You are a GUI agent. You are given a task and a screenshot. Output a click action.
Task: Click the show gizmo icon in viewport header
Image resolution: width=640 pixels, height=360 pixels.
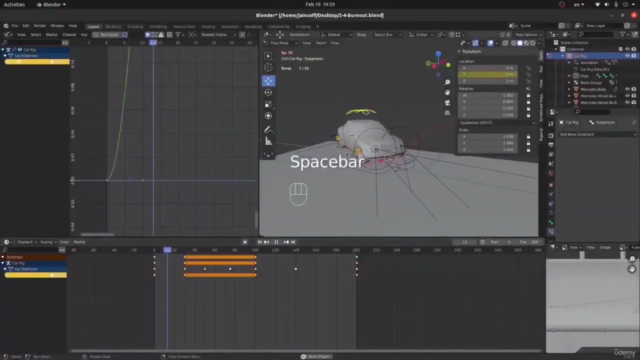click(x=476, y=43)
